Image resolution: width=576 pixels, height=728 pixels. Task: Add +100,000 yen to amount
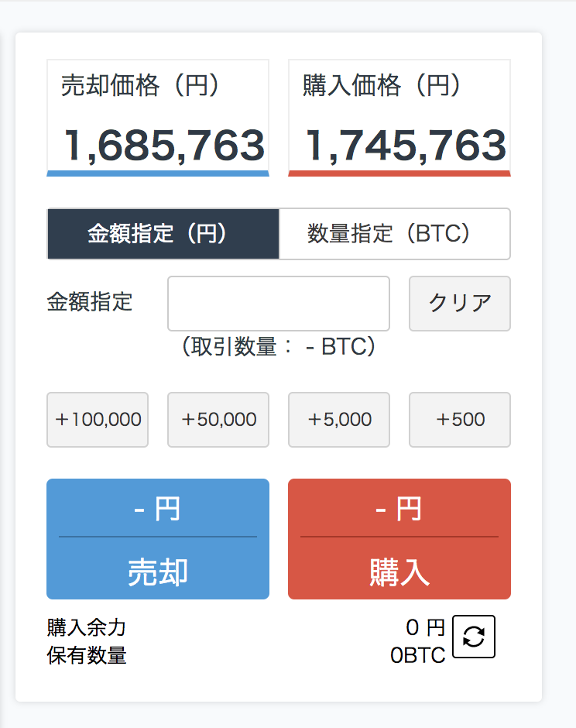click(x=98, y=420)
